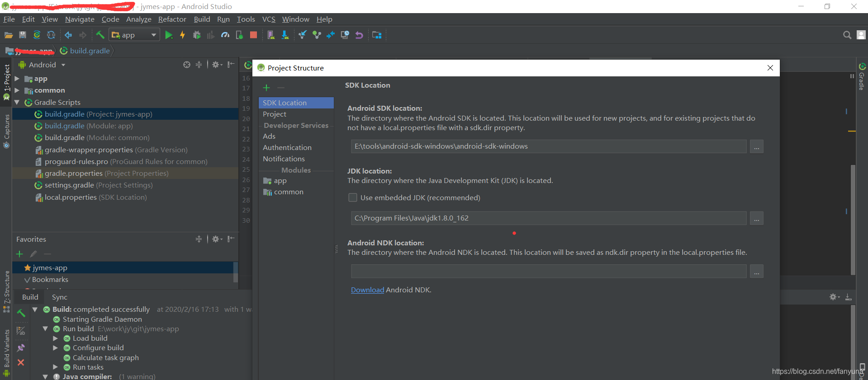The width and height of the screenshot is (868, 380).
Task: Expand the Load build node
Action: click(55, 338)
